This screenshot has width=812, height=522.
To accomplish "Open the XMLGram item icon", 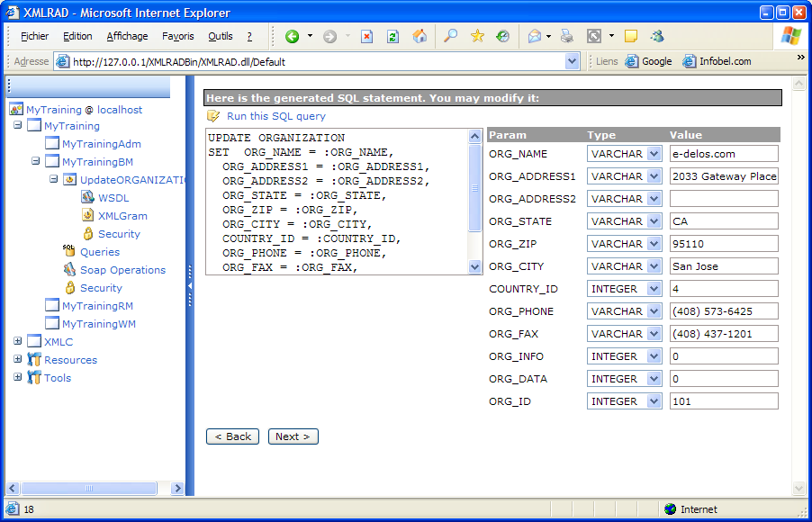I will pos(87,216).
